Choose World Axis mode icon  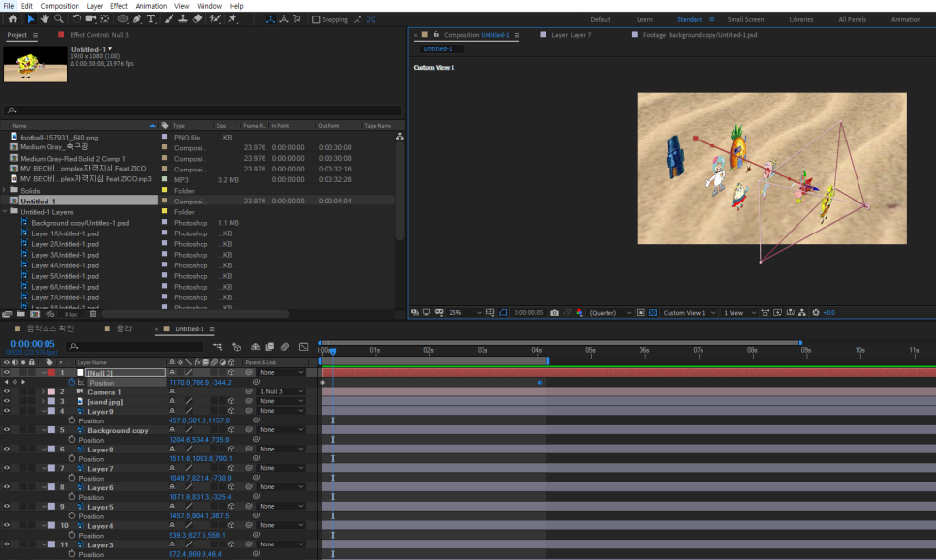(x=284, y=19)
